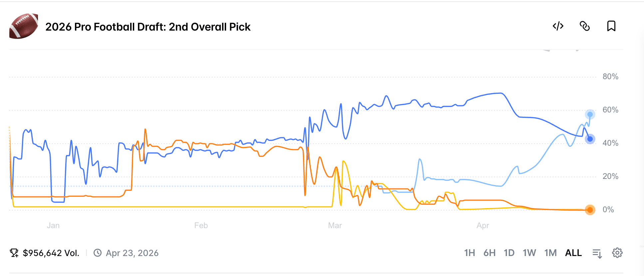Viewport: 644px width, 276px height.
Task: Click the market title heading
Action: pyautogui.click(x=148, y=27)
